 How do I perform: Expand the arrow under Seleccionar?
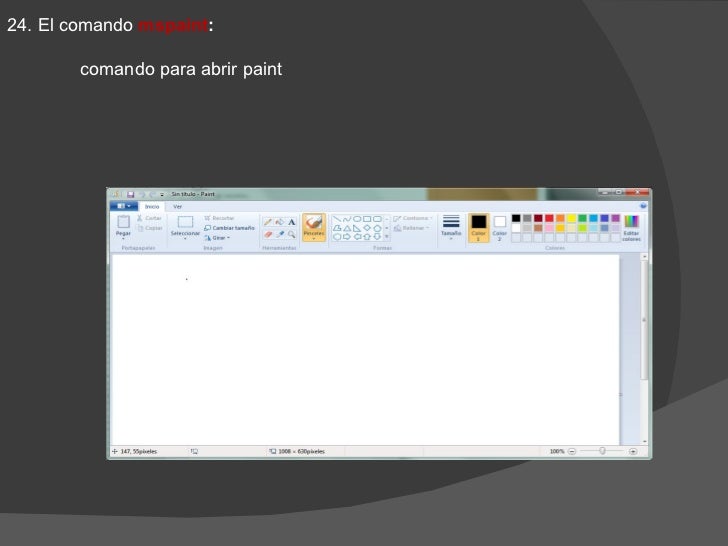click(x=185, y=239)
